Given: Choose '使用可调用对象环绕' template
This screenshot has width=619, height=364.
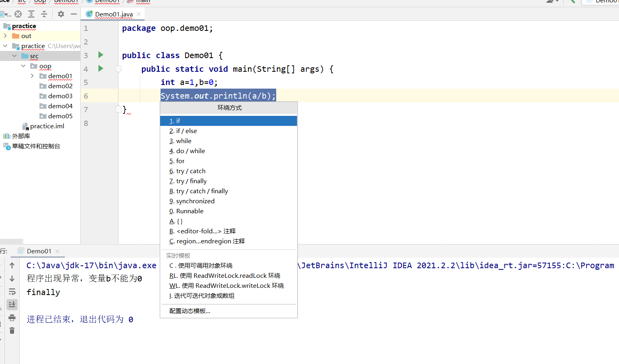Looking at the screenshot, I should (228, 265).
